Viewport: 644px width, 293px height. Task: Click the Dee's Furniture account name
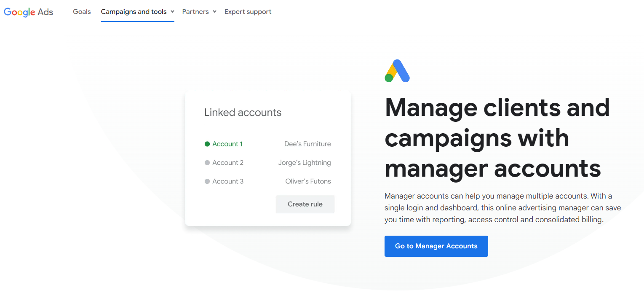pos(307,144)
